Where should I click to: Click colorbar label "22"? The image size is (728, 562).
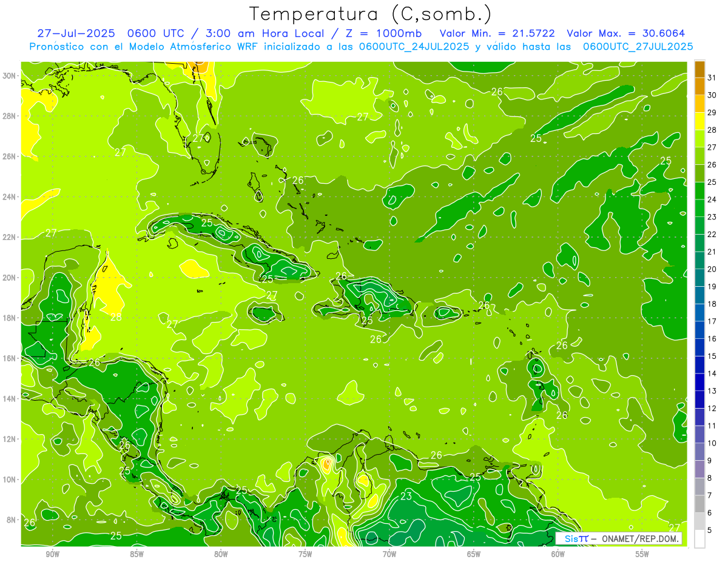[x=712, y=234]
